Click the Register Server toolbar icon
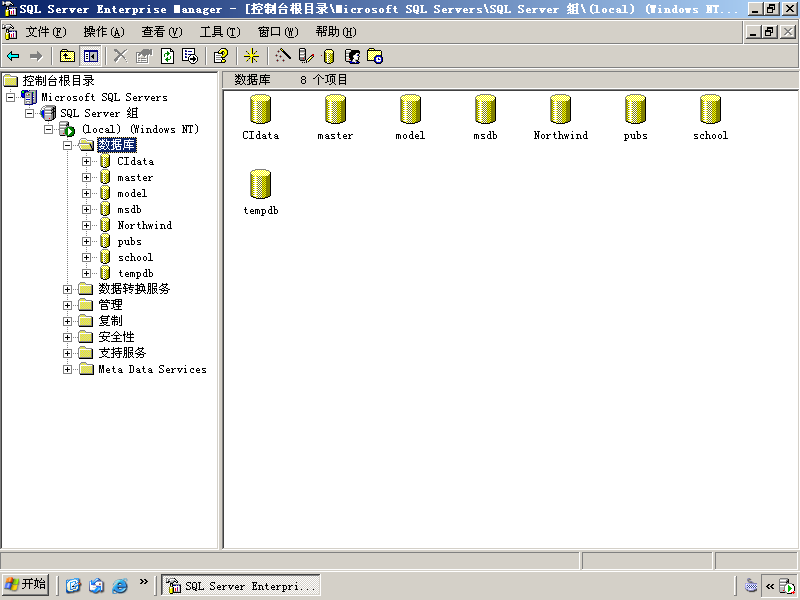Screen dimensions: 800x600 click(x=306, y=56)
